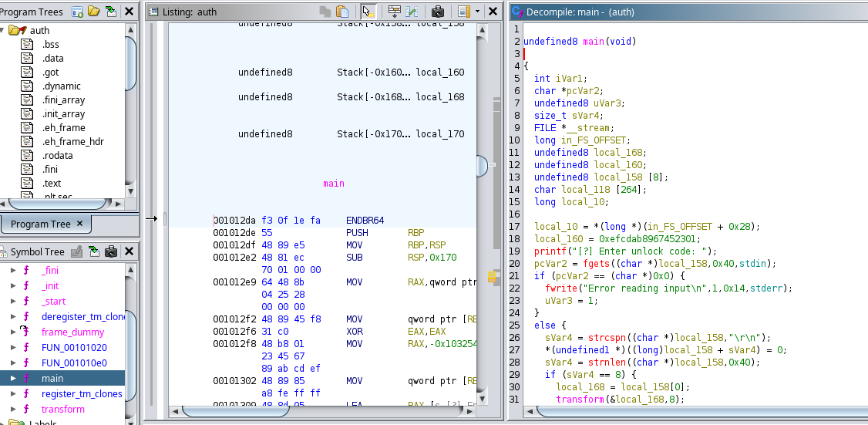This screenshot has width=868, height=425.
Task: Close the Program Tree tab
Action: [x=79, y=224]
